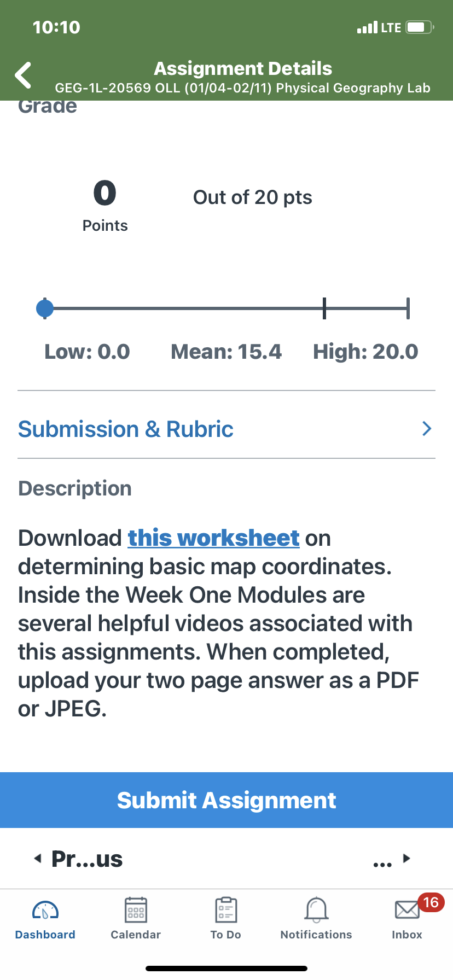Tap the back arrow in the header
Viewport: 453px width, 980px height.
pyautogui.click(x=23, y=75)
